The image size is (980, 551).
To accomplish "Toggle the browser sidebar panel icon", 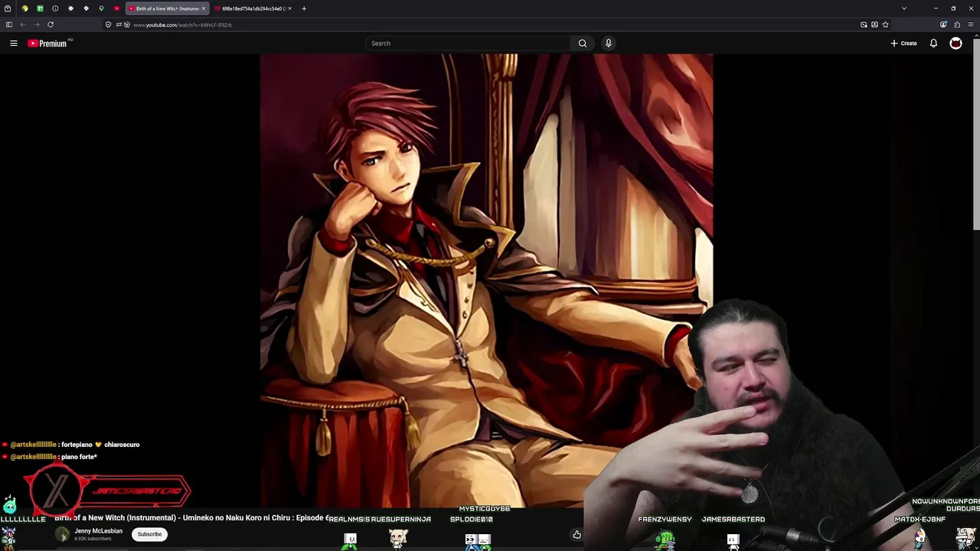I will coord(8,24).
